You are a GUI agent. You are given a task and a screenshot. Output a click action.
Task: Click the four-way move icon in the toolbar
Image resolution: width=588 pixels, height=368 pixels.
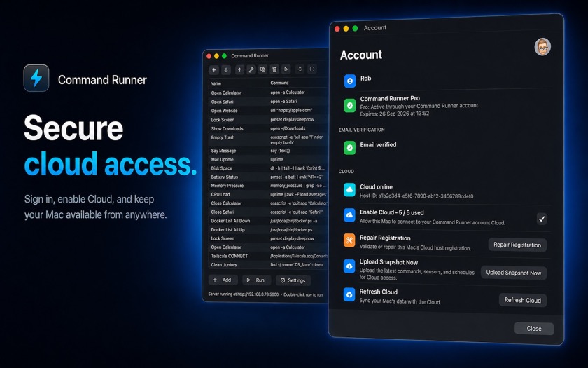click(300, 69)
